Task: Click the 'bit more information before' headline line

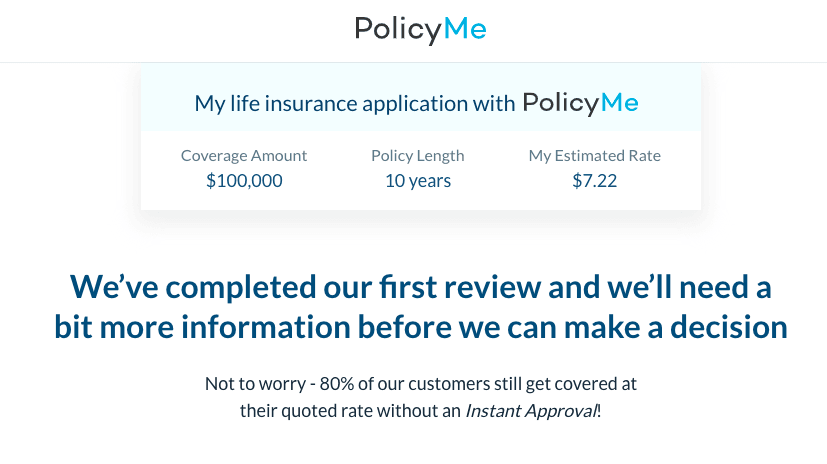Action: 420,327
